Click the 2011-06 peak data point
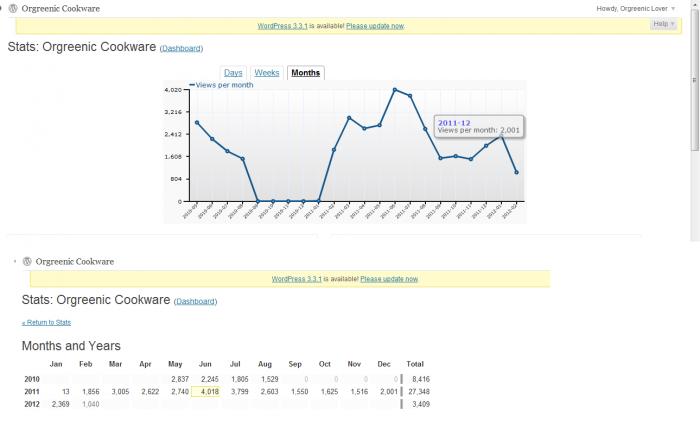The height and width of the screenshot is (436, 700). pos(395,90)
